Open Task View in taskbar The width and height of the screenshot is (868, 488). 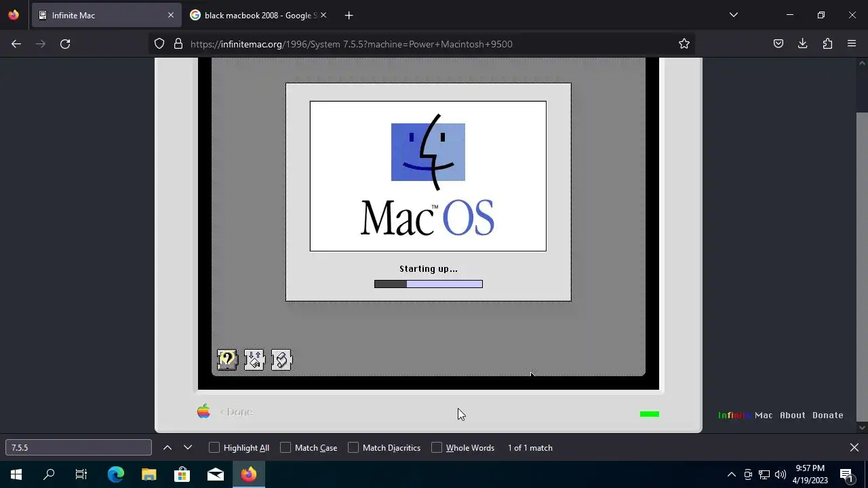tap(81, 474)
